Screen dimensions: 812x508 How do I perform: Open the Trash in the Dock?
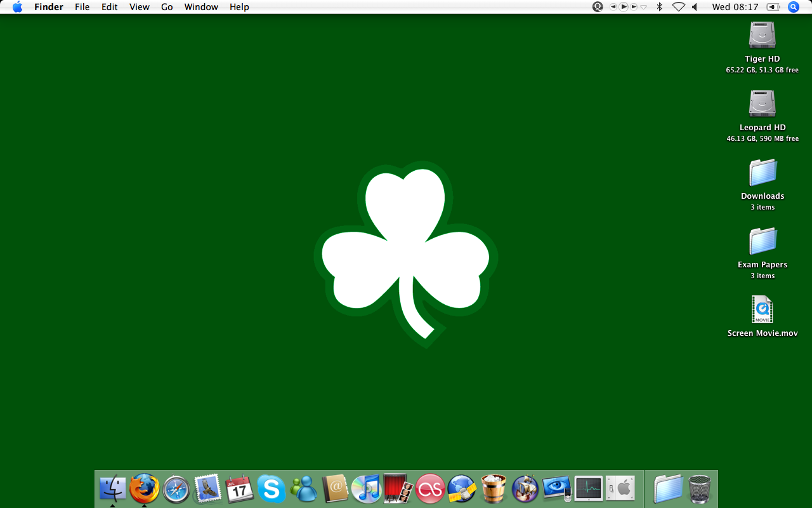[x=700, y=489]
